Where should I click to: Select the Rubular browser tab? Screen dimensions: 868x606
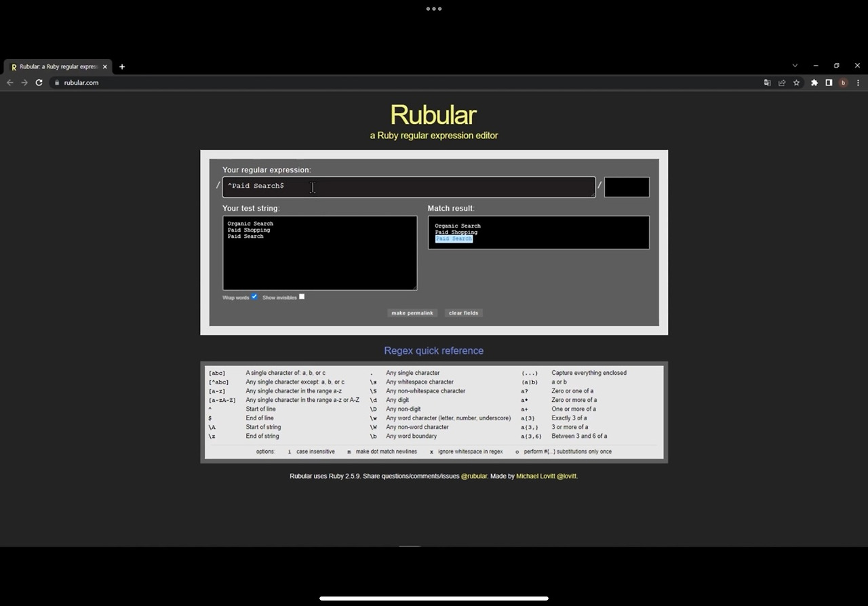(x=58, y=66)
